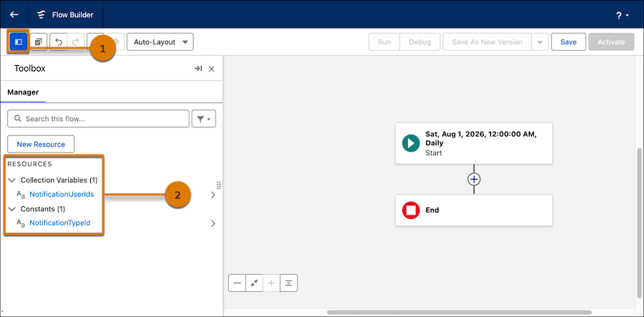Click the panel resize handle dots
This screenshot has height=317, width=644.
tap(219, 185)
